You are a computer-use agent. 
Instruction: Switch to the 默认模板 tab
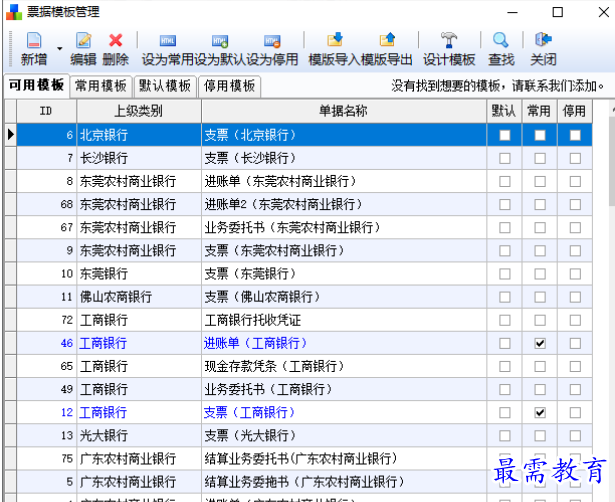pos(165,86)
